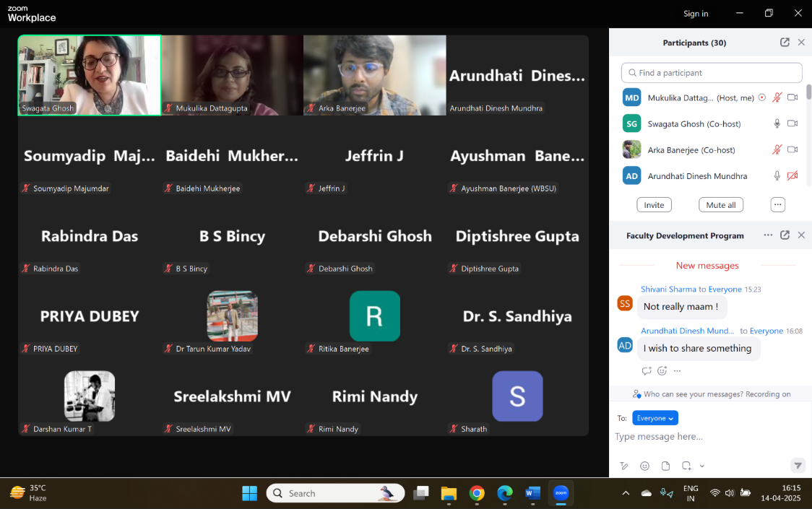Add reaction to 'I wish to share something'
This screenshot has height=509, width=812.
click(662, 371)
